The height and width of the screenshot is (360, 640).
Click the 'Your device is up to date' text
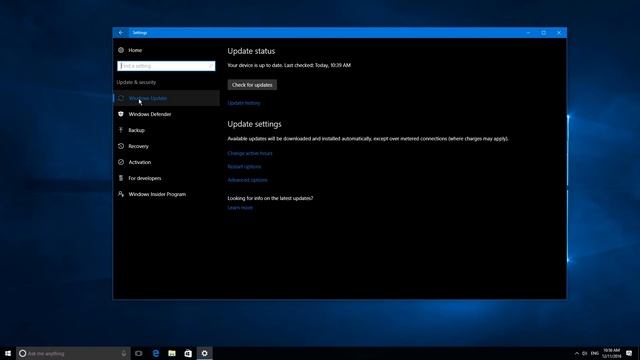[289, 65]
